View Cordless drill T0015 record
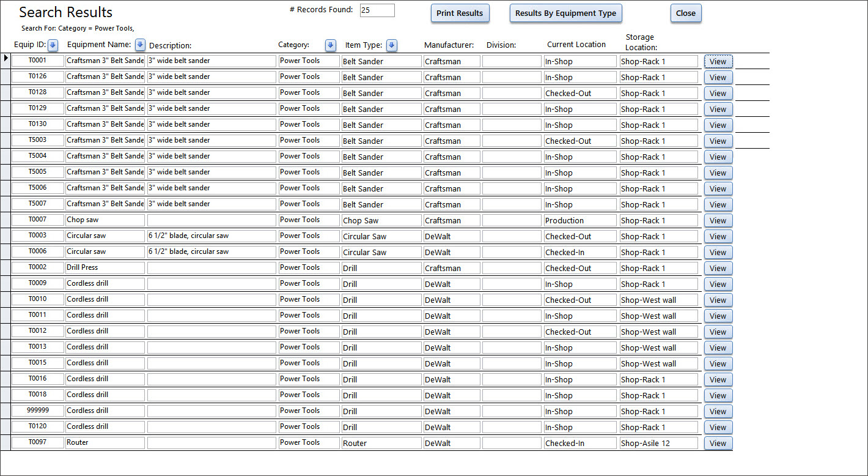 pyautogui.click(x=718, y=363)
